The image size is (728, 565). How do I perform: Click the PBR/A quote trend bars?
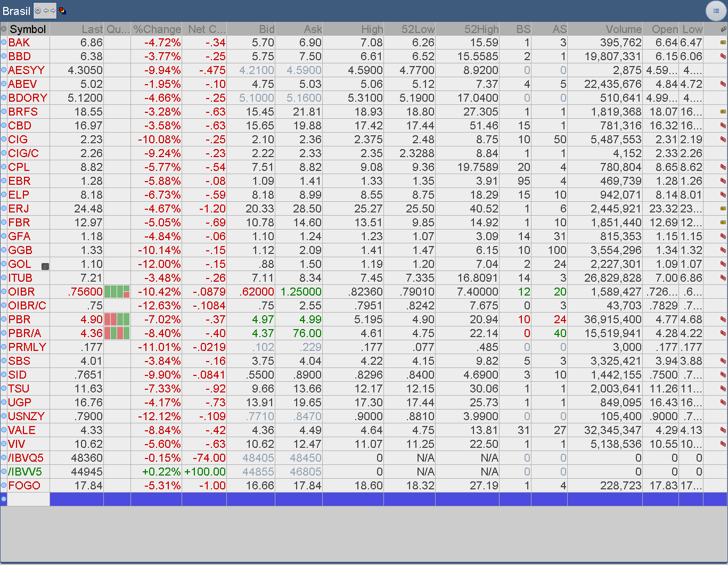[x=117, y=333]
